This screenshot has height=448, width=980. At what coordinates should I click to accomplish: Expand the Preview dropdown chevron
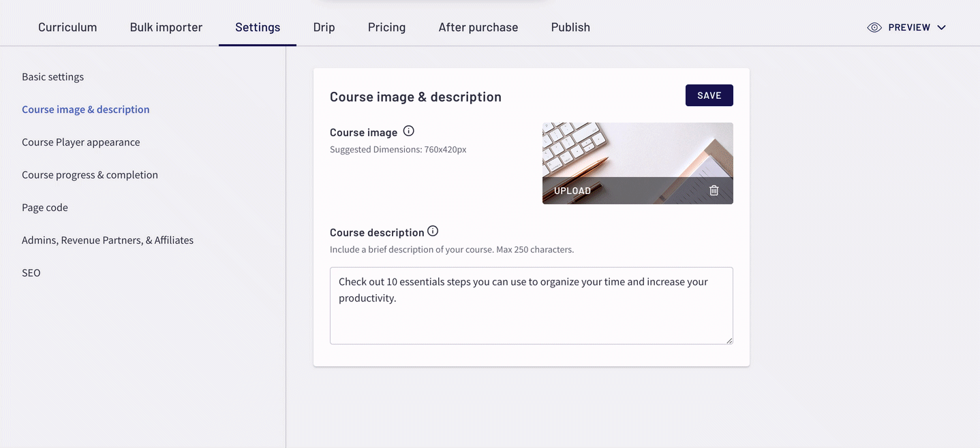942,27
